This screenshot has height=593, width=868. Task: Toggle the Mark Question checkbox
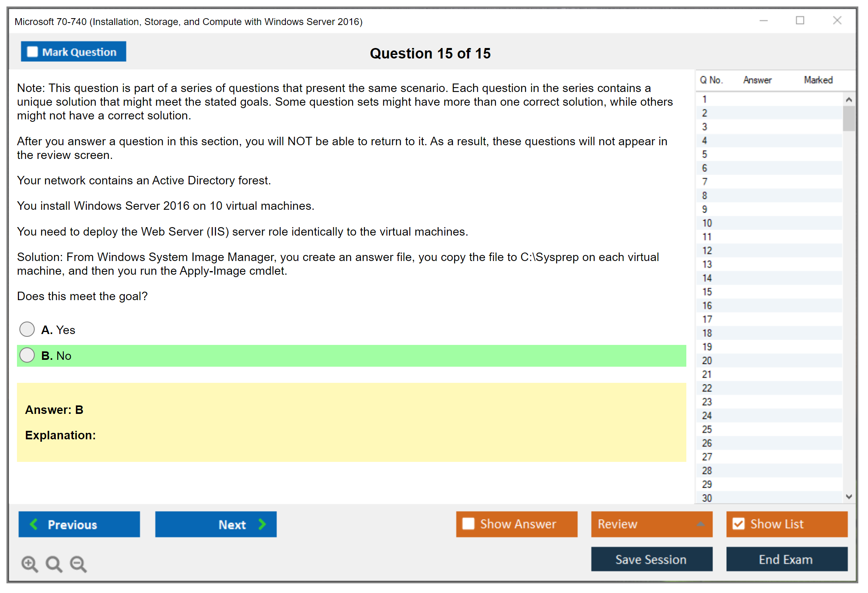[x=32, y=52]
